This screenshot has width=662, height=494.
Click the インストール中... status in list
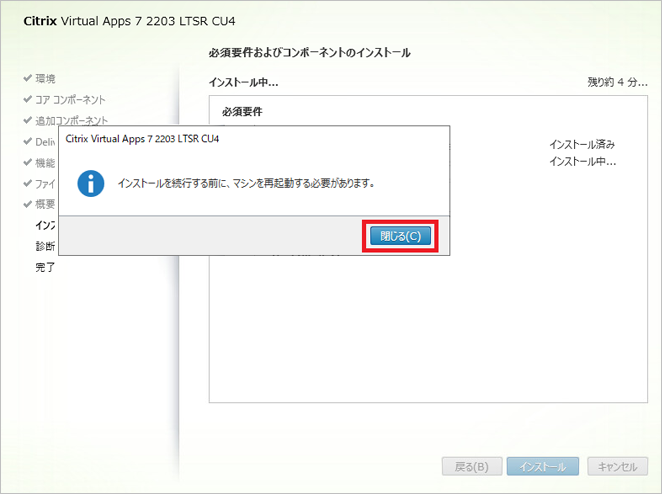click(x=583, y=161)
